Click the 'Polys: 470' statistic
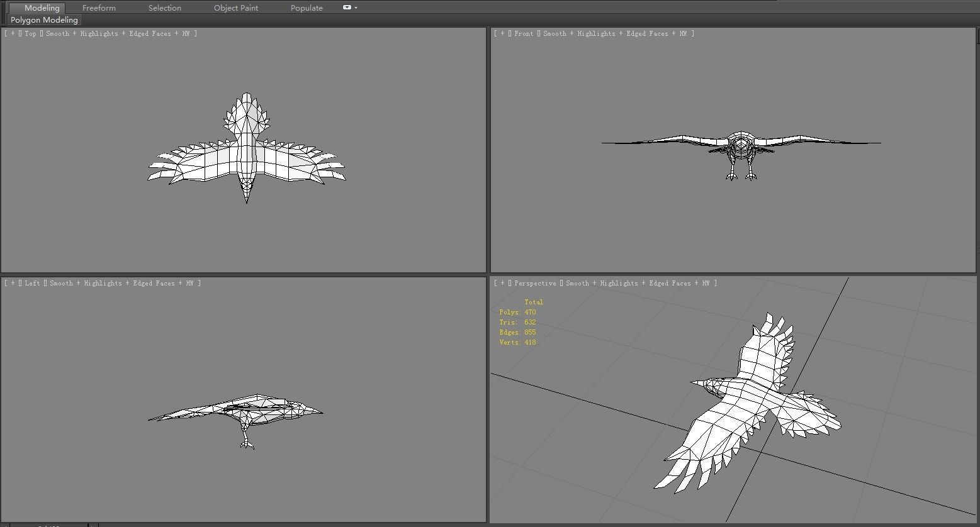 tap(517, 312)
